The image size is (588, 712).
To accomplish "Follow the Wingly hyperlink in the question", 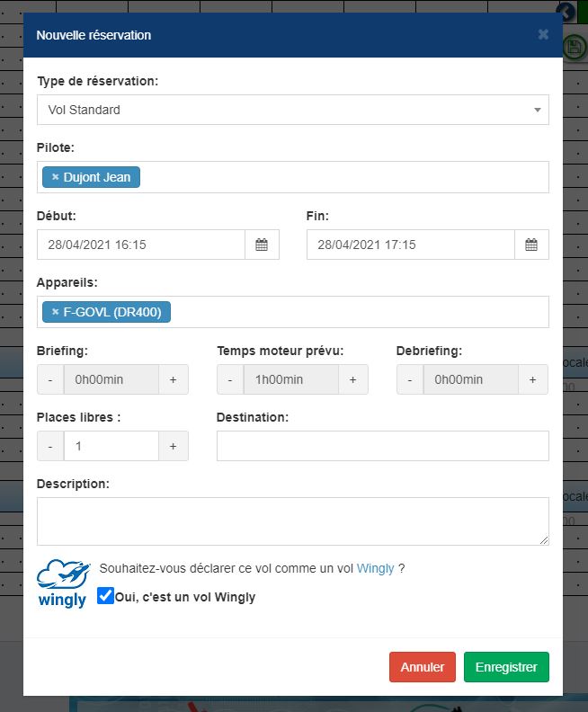I will click(375, 568).
